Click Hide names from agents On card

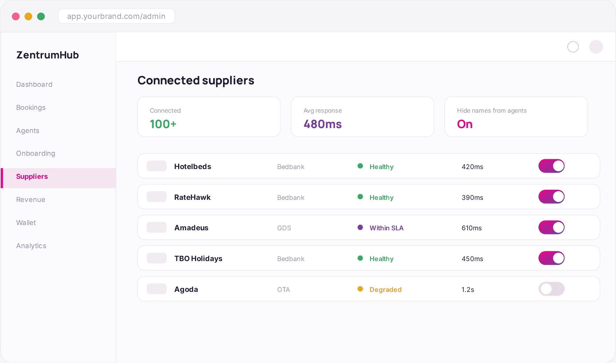(516, 117)
